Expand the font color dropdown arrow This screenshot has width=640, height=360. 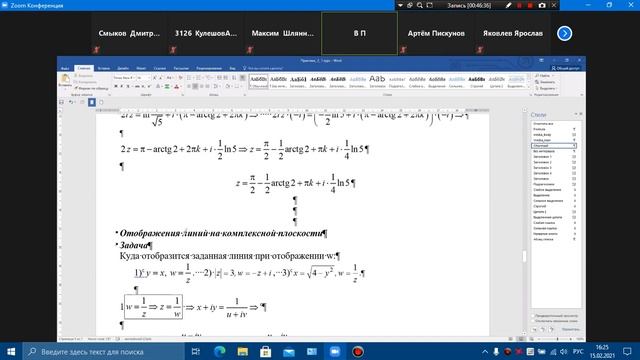point(181,86)
